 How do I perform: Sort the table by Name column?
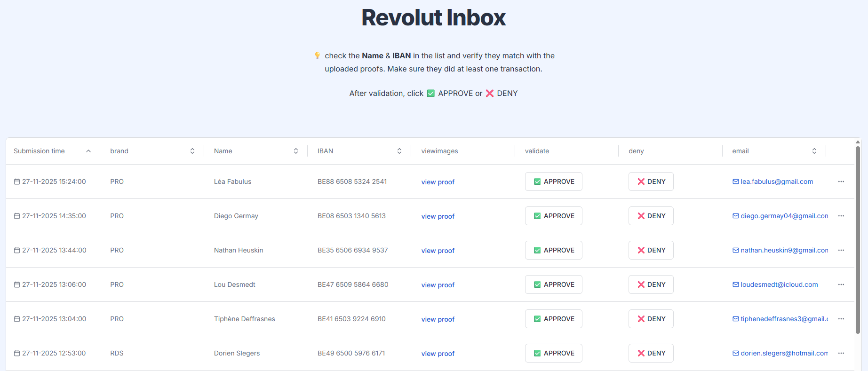pyautogui.click(x=295, y=151)
